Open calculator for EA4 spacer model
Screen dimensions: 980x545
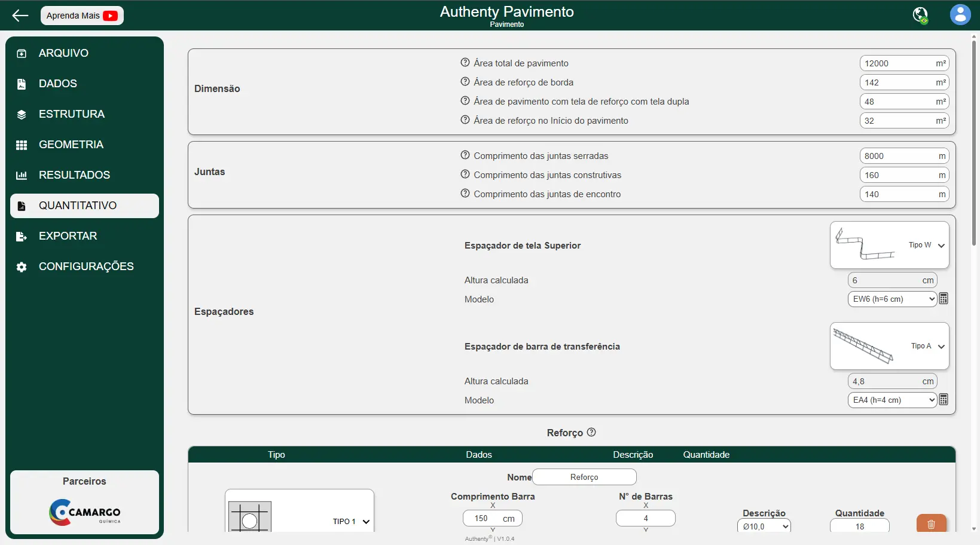click(944, 400)
